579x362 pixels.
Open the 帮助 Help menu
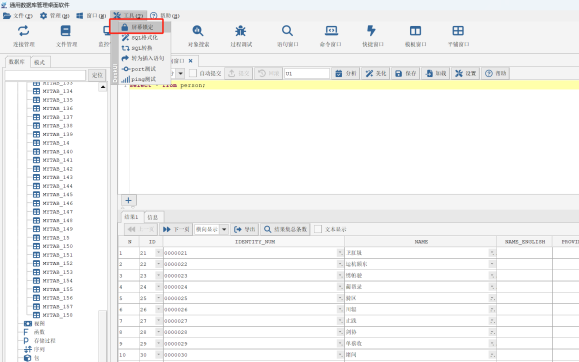165,16
